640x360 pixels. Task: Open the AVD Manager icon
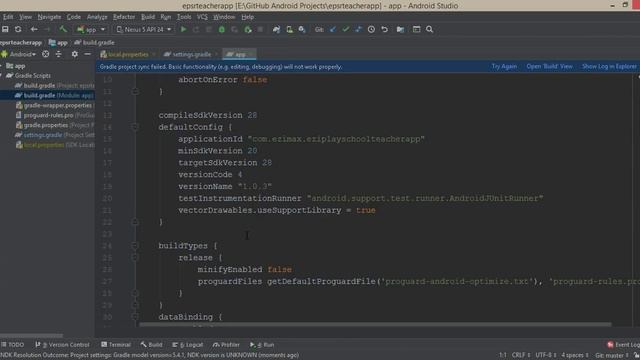point(289,29)
